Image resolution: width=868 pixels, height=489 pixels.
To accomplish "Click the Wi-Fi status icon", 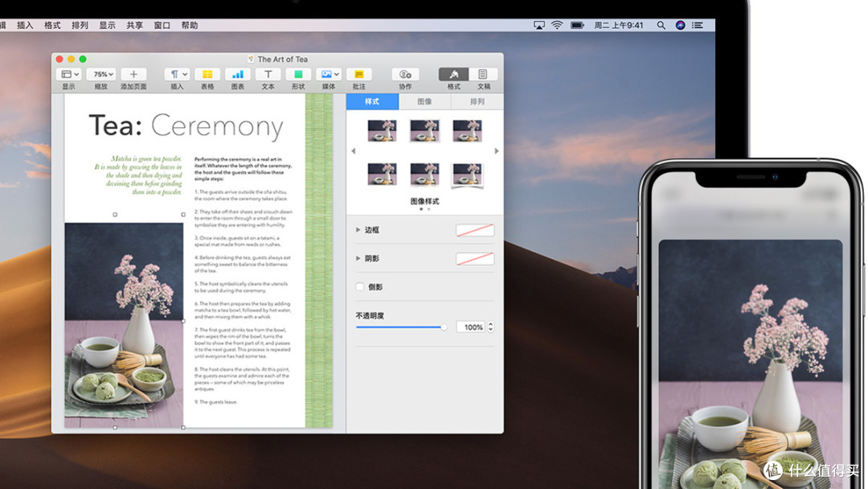I will click(x=557, y=26).
